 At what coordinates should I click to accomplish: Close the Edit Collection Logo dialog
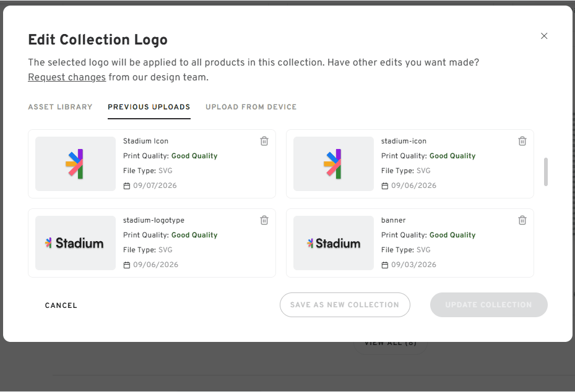pyautogui.click(x=544, y=36)
